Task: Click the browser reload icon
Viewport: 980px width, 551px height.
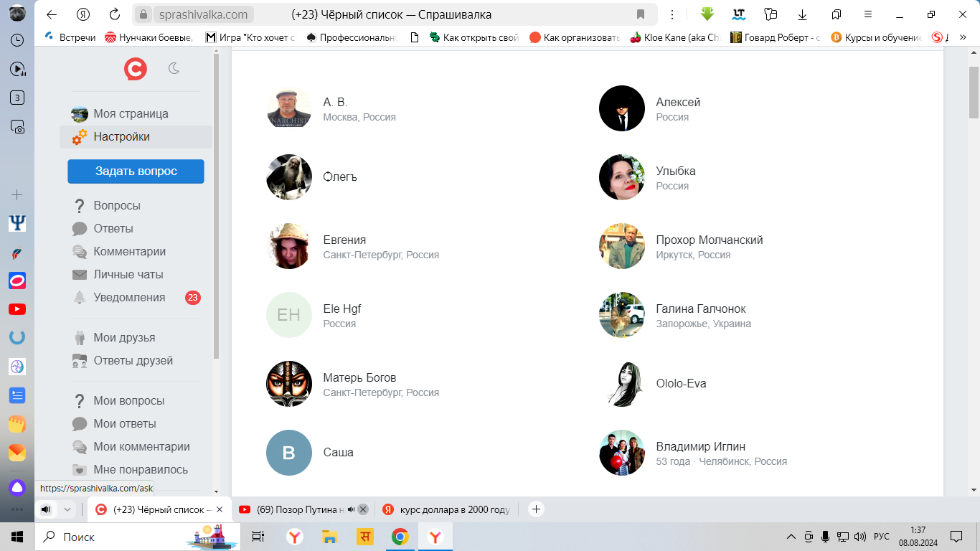Action: [114, 14]
